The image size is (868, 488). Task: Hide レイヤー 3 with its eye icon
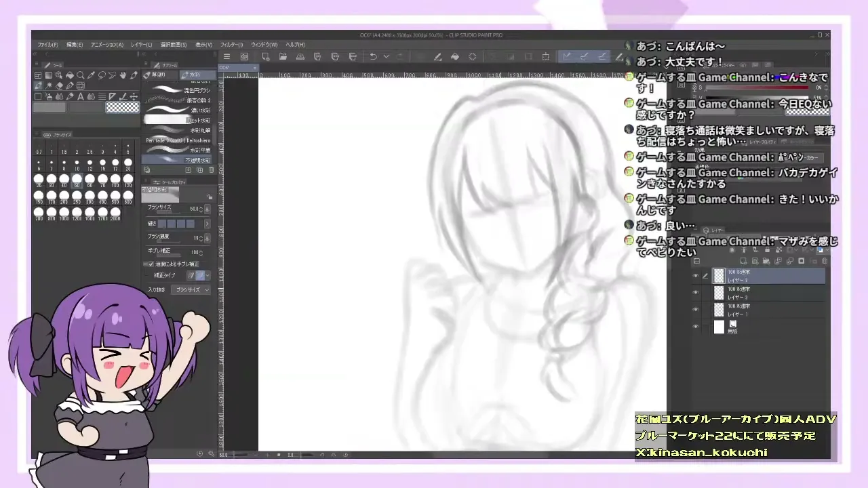695,276
